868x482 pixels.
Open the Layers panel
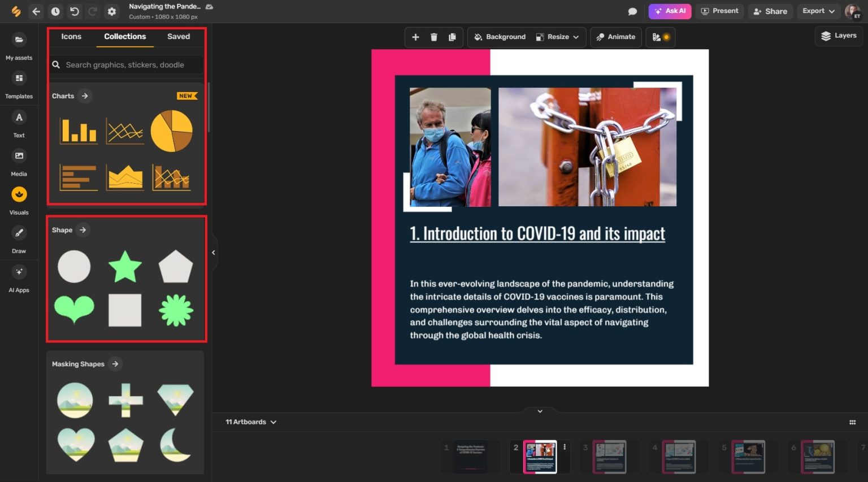(838, 35)
